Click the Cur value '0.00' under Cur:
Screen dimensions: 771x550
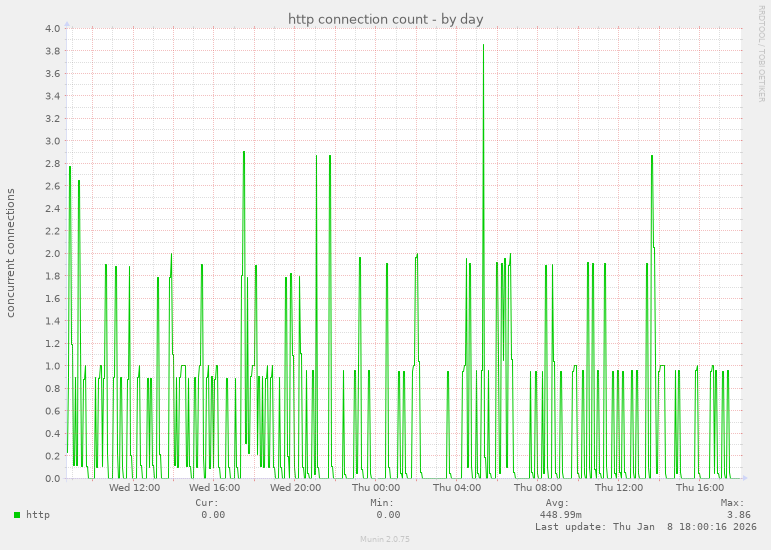point(213,515)
